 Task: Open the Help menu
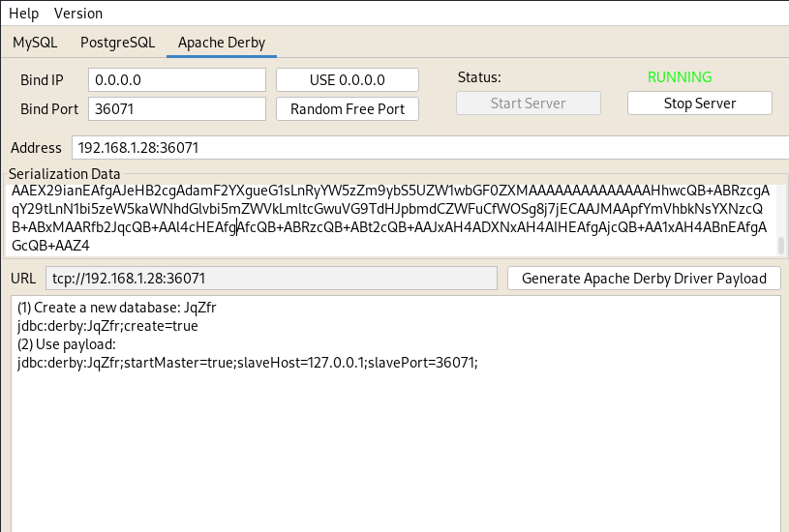[23, 14]
